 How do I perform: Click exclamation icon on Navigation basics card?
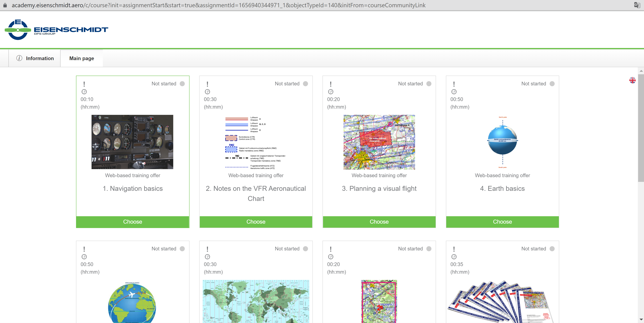[x=84, y=84]
